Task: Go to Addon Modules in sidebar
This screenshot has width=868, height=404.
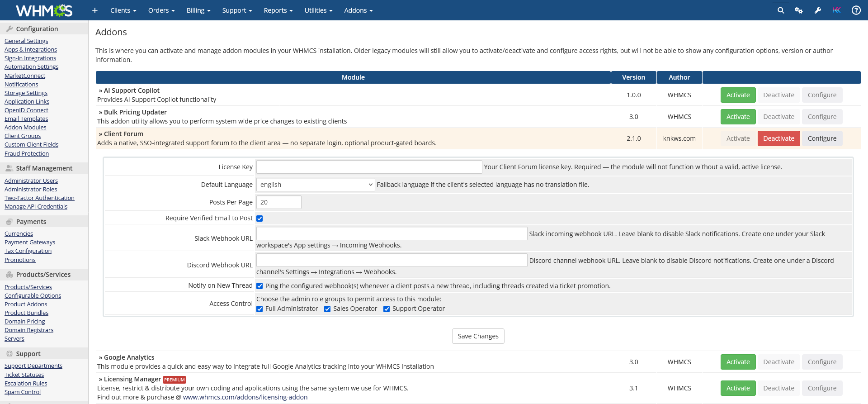Action: pyautogui.click(x=25, y=127)
